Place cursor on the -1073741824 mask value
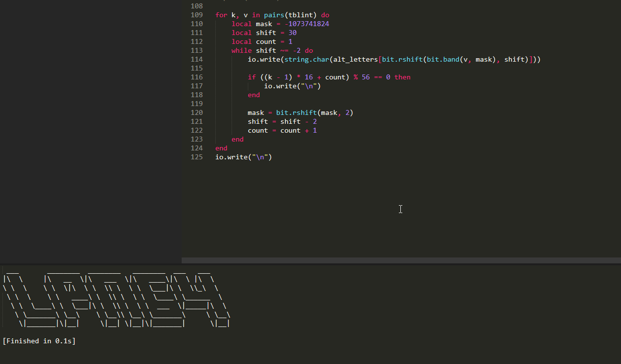This screenshot has width=621, height=364. coord(307,24)
